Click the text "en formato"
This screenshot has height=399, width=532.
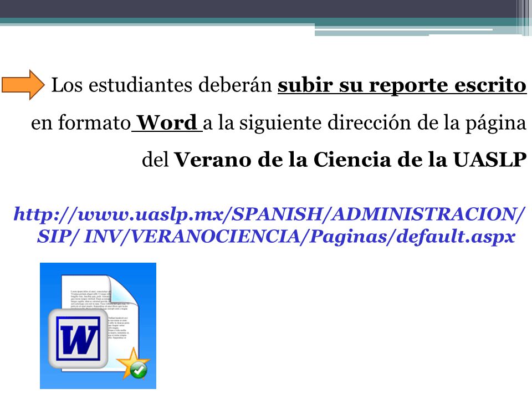(x=81, y=122)
